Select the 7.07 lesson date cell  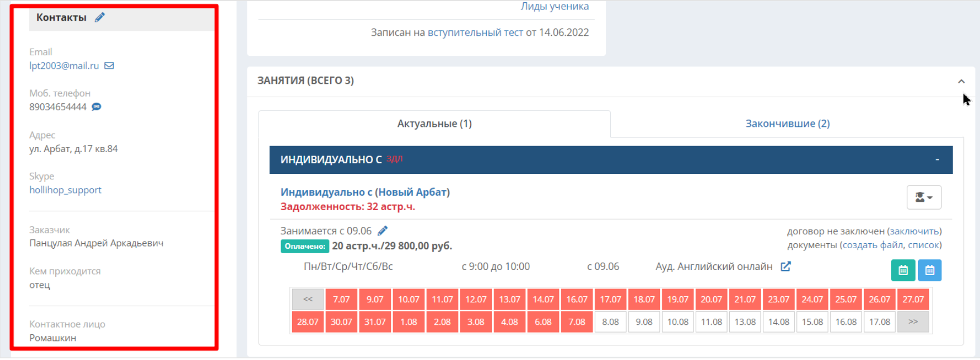pos(341,299)
